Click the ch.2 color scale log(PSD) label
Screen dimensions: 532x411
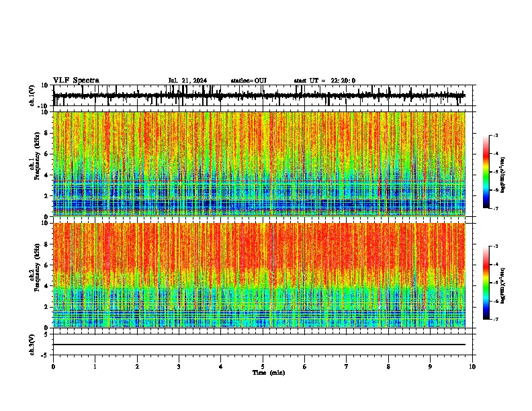[503, 285]
